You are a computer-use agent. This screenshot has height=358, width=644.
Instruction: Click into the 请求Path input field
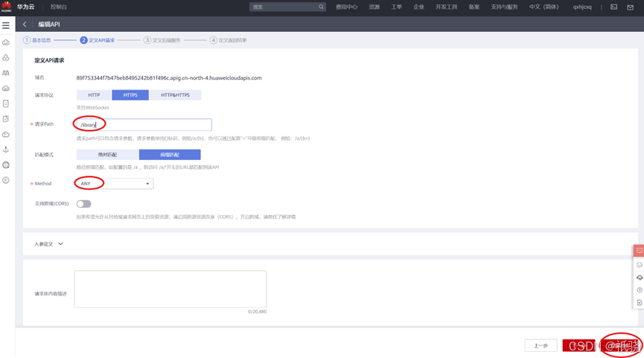point(144,125)
